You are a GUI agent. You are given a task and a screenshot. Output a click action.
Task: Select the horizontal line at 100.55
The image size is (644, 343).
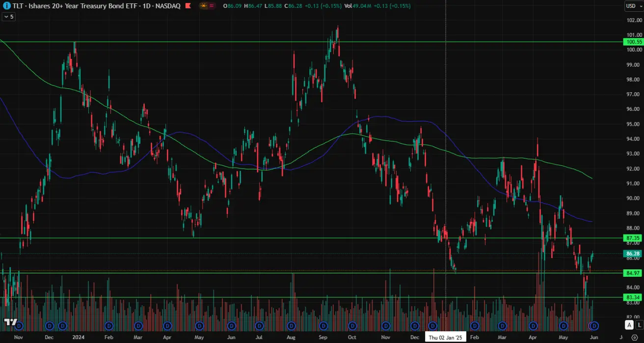coord(312,42)
